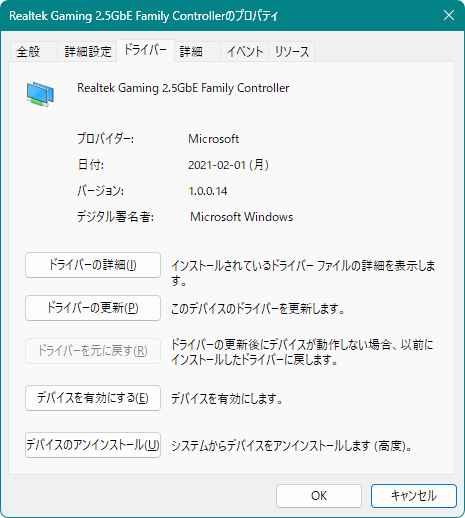Click ドライバーの詳細(I) button
Screen dimensions: 465x518
point(93,265)
